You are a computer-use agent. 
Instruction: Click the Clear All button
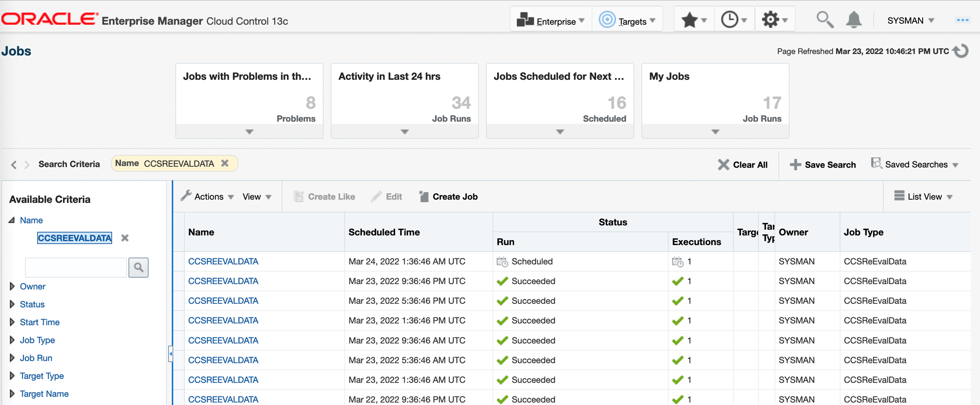743,165
